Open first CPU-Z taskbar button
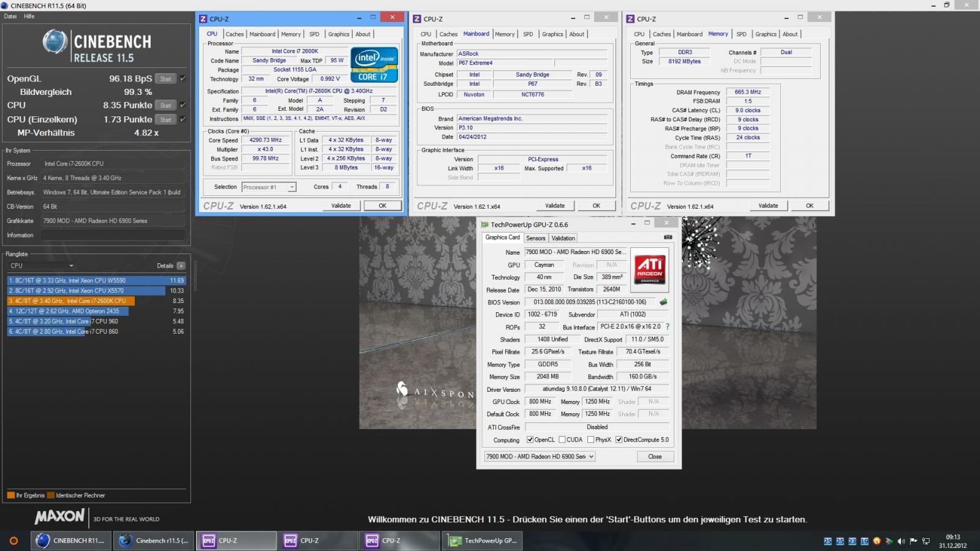 236,541
